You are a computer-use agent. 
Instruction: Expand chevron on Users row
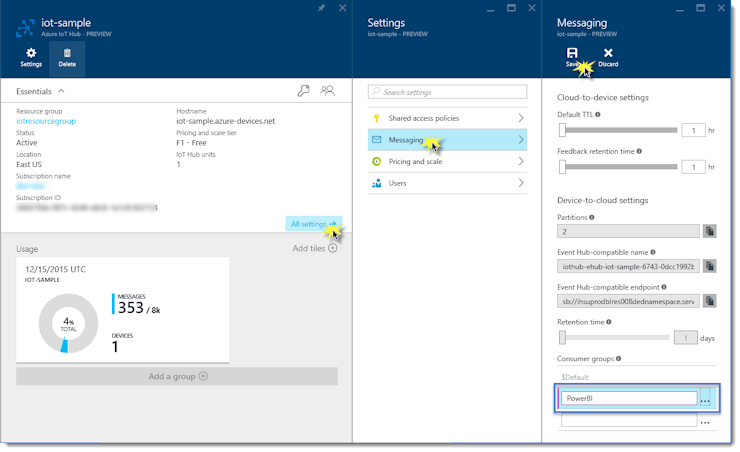click(521, 183)
